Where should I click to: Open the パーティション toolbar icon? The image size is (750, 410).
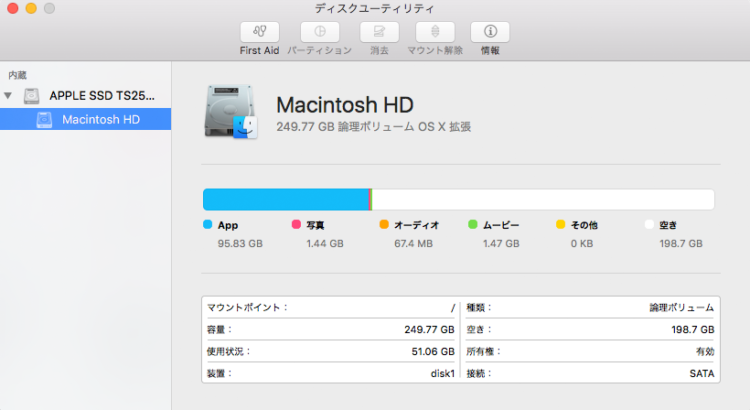(x=320, y=32)
